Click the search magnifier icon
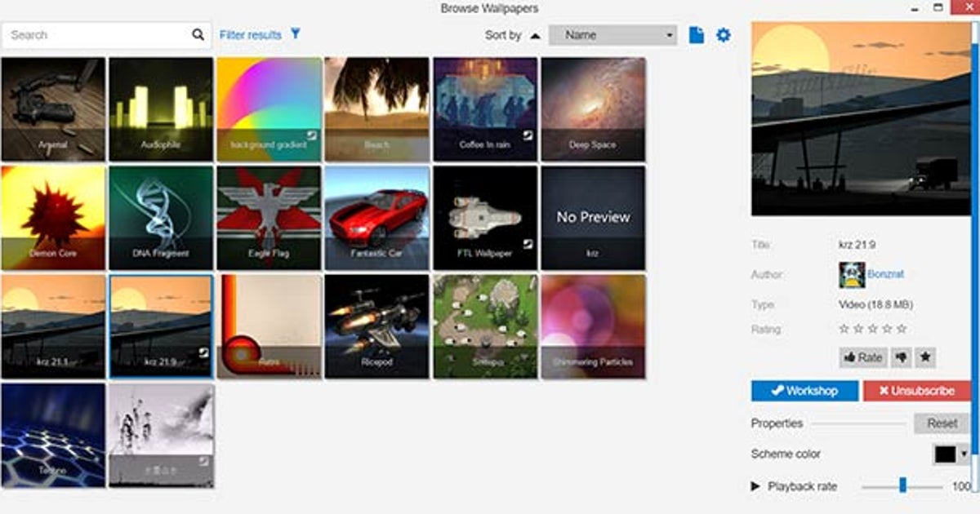The image size is (980, 514). [x=198, y=35]
